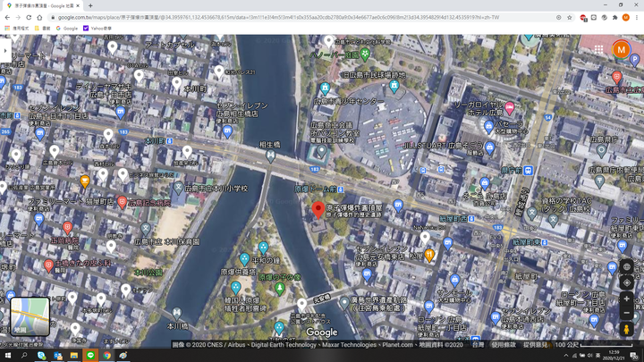The height and width of the screenshot is (362, 644).
Task: Expand the collapsed side panel arrow
Action: [5, 50]
